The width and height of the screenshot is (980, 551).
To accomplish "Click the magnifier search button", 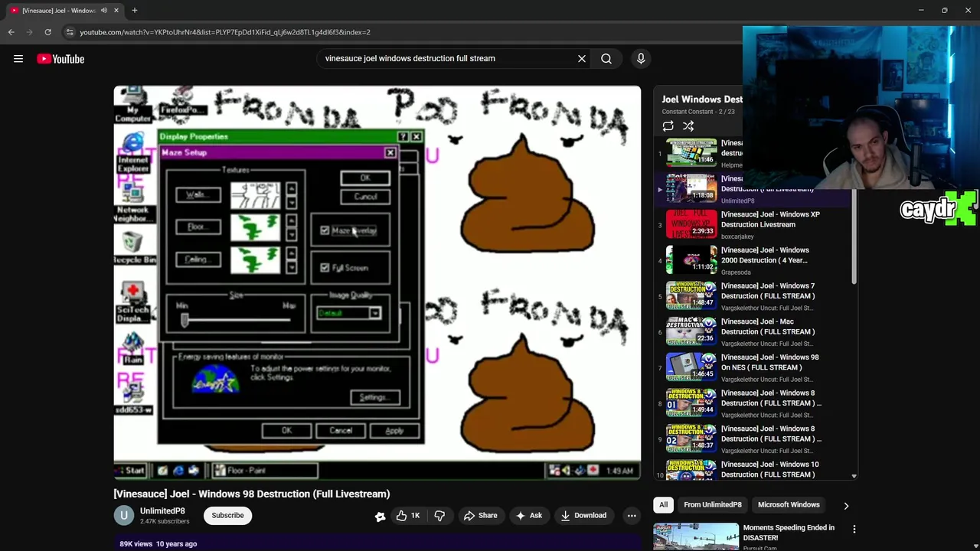I will point(606,58).
